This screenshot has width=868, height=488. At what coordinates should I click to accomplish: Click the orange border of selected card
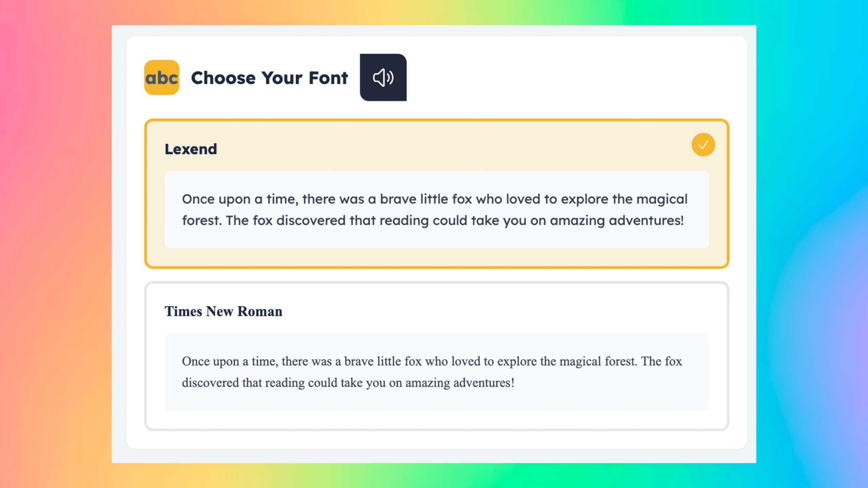click(x=437, y=120)
